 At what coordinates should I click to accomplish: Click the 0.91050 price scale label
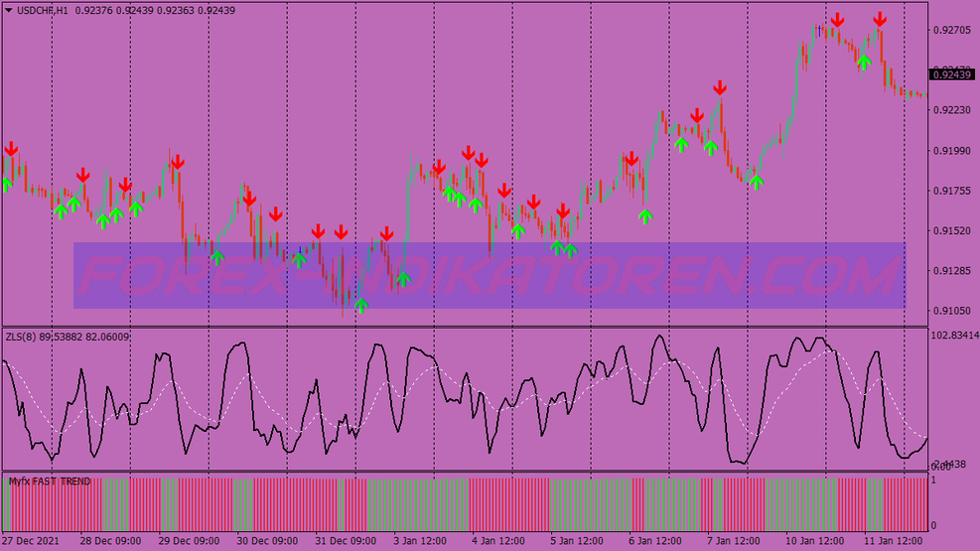pos(952,311)
